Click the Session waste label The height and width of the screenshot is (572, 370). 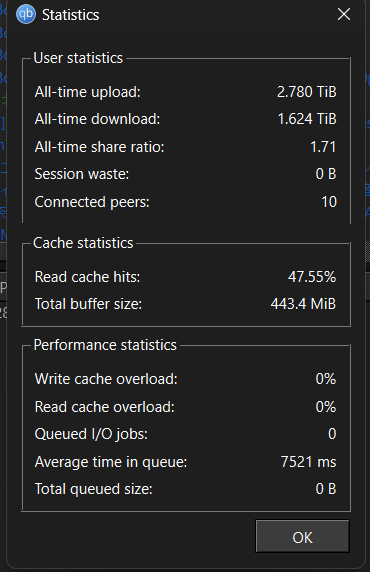(82, 174)
